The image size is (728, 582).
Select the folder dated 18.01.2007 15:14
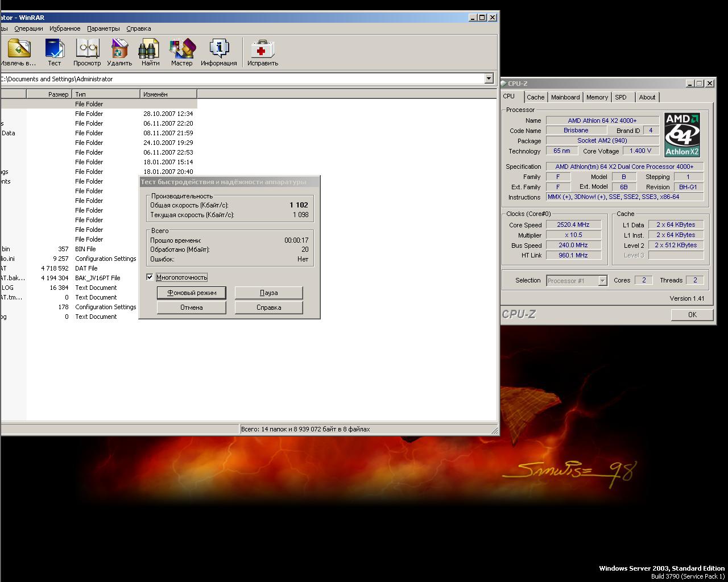click(98, 162)
